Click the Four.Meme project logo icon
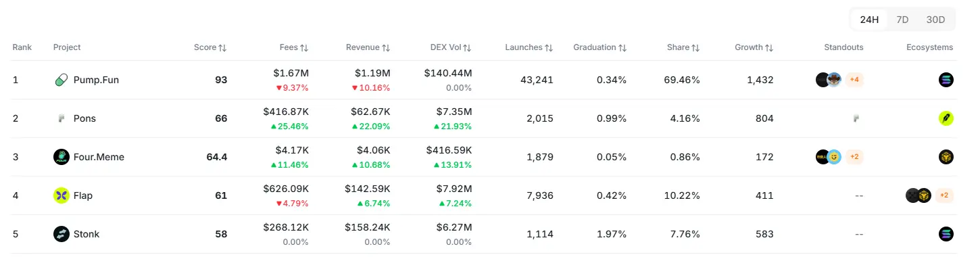 [62, 157]
